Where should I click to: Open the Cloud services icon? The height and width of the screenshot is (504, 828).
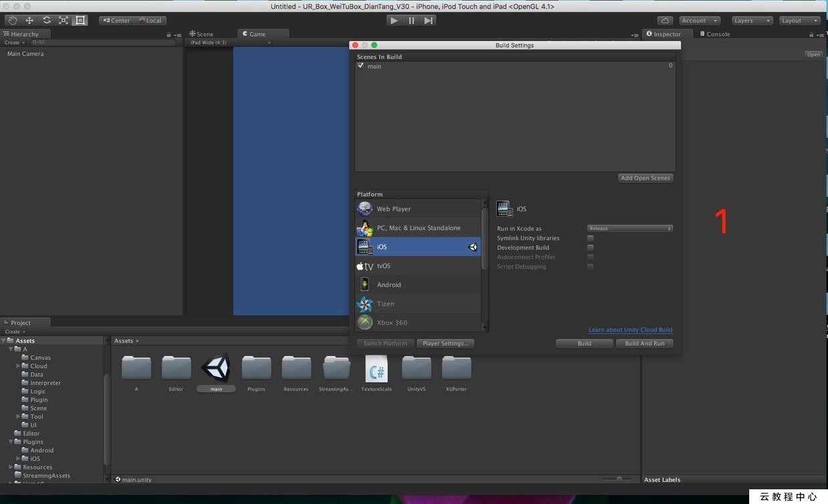coord(665,21)
